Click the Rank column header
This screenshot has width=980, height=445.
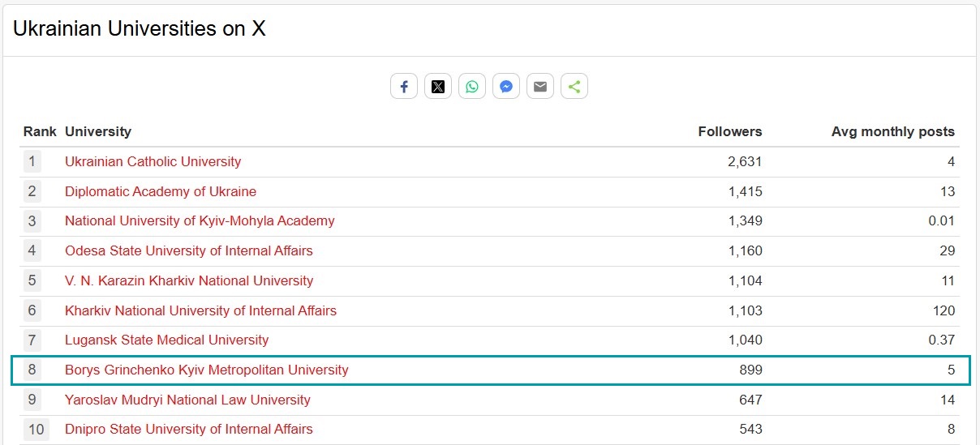coord(40,131)
